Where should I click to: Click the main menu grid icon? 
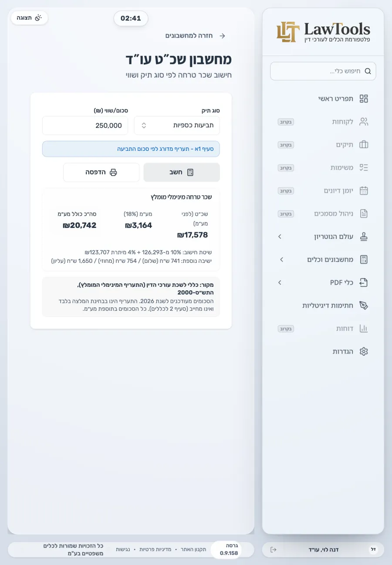tap(364, 99)
